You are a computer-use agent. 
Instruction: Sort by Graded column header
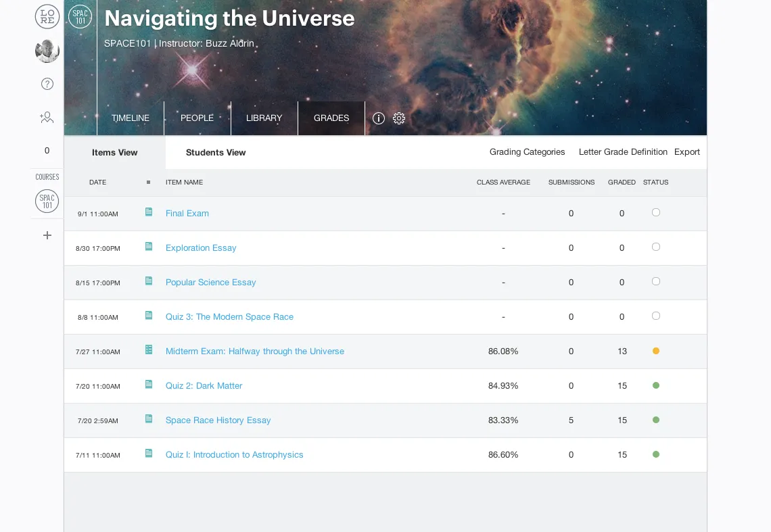click(622, 183)
